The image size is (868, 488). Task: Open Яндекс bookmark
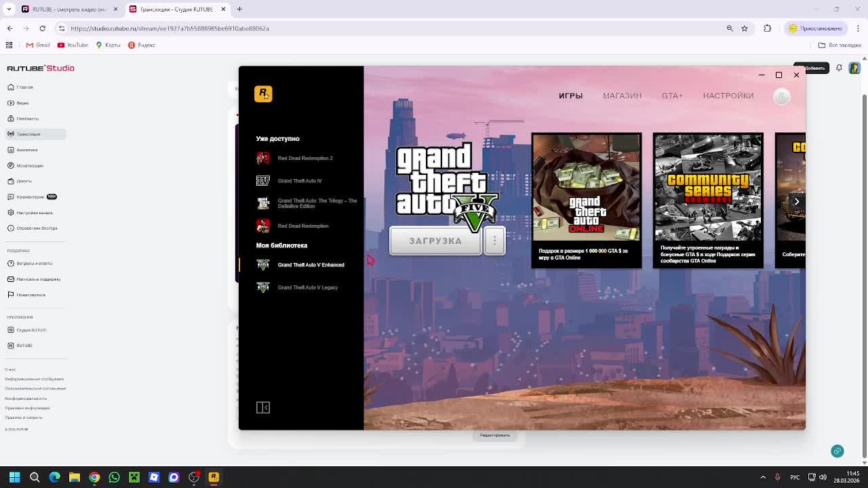142,45
